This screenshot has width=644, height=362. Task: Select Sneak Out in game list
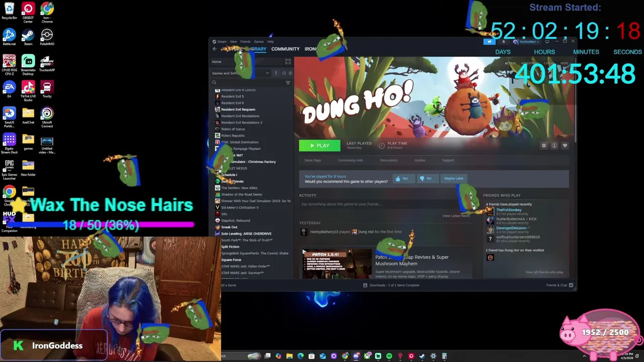point(228,227)
